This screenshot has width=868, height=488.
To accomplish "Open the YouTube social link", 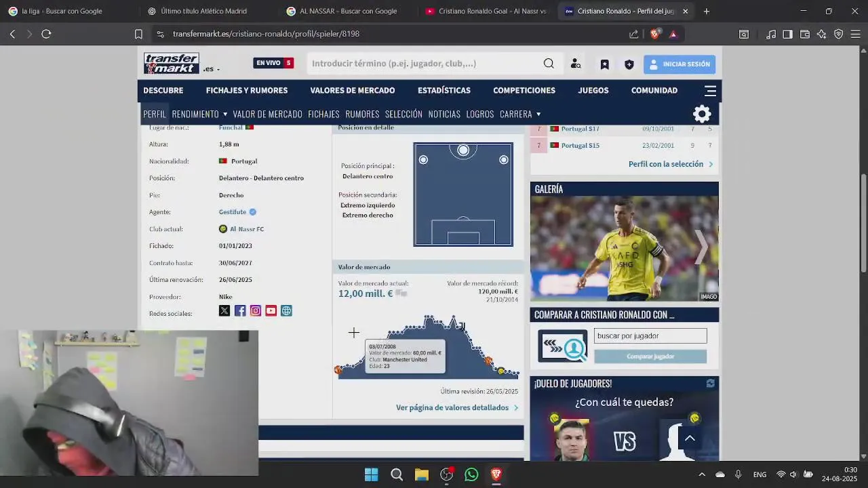I will (x=271, y=310).
